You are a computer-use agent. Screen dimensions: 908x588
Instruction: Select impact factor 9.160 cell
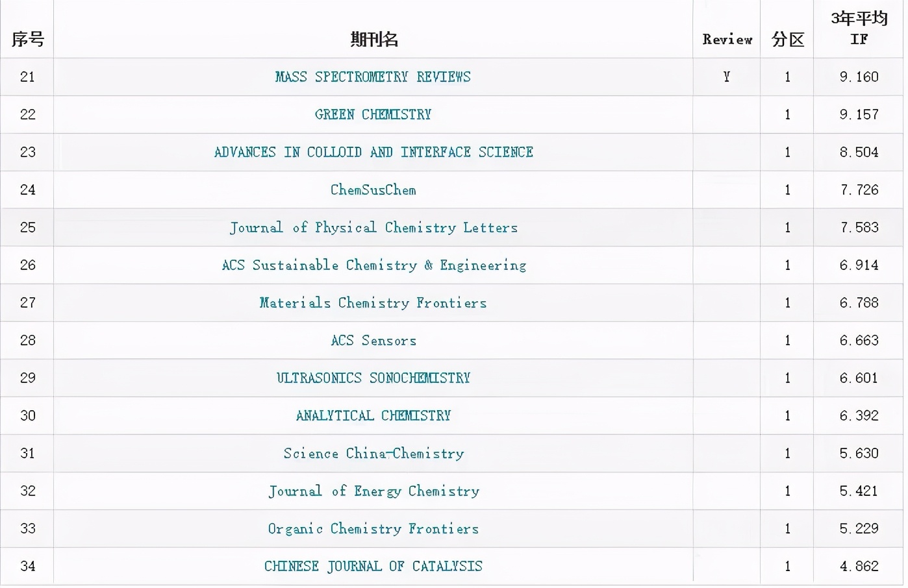[x=859, y=77]
